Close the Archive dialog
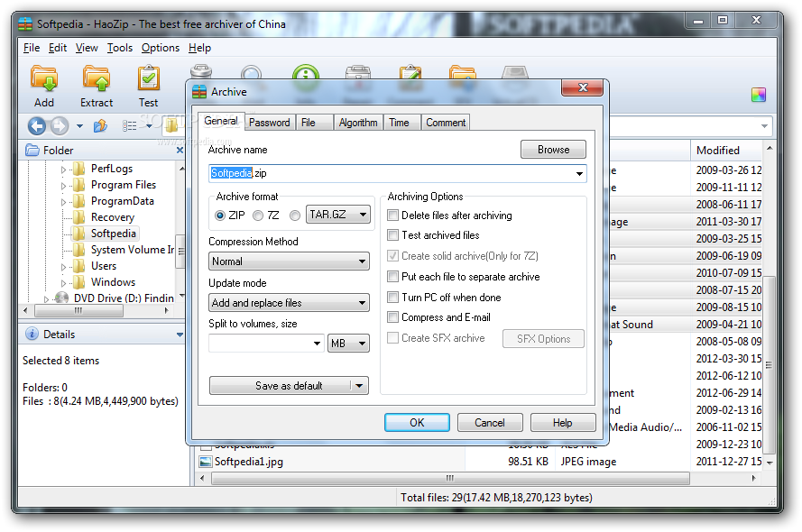 (582, 87)
